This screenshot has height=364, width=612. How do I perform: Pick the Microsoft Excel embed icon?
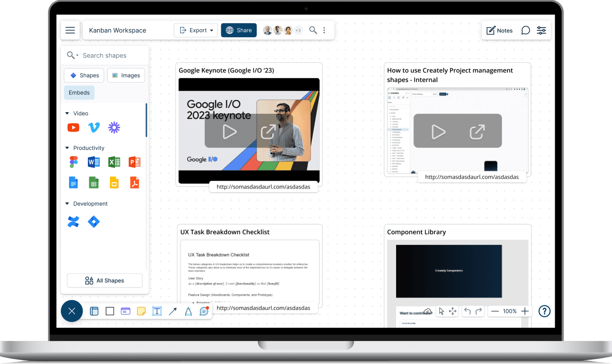114,162
